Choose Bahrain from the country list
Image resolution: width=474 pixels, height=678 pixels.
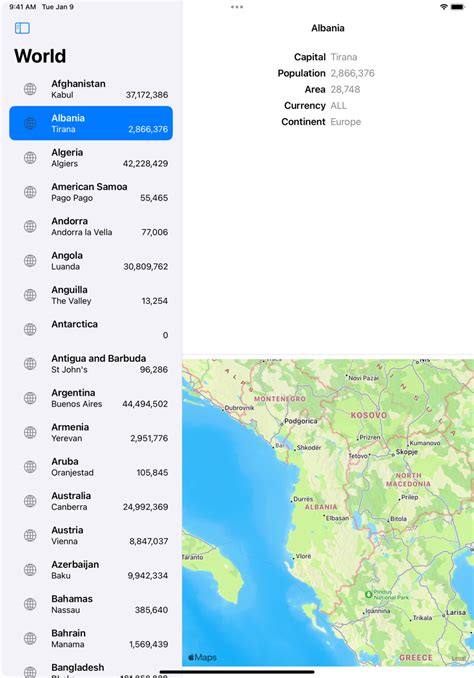[91, 638]
